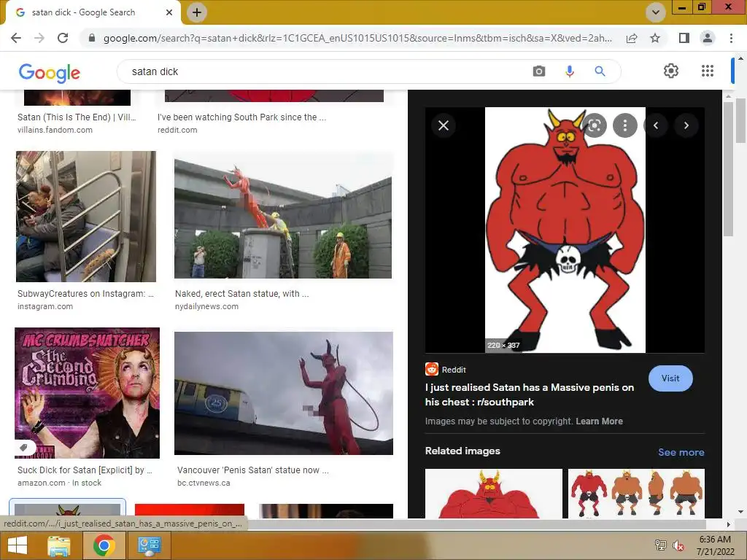
Task: Click See more related images
Action: coord(681,452)
